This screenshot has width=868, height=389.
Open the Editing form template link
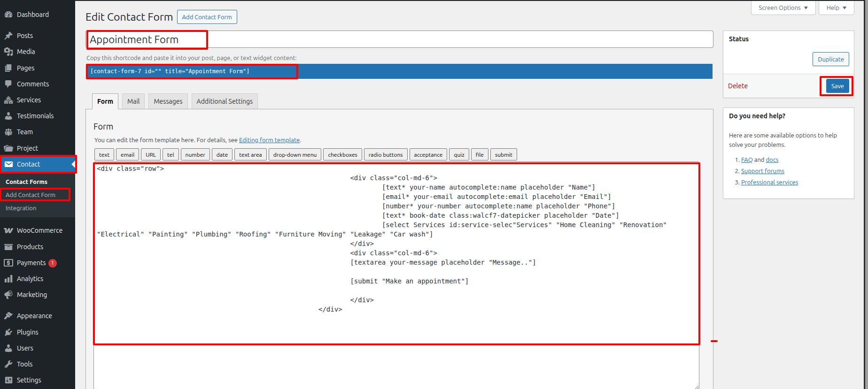tap(269, 140)
